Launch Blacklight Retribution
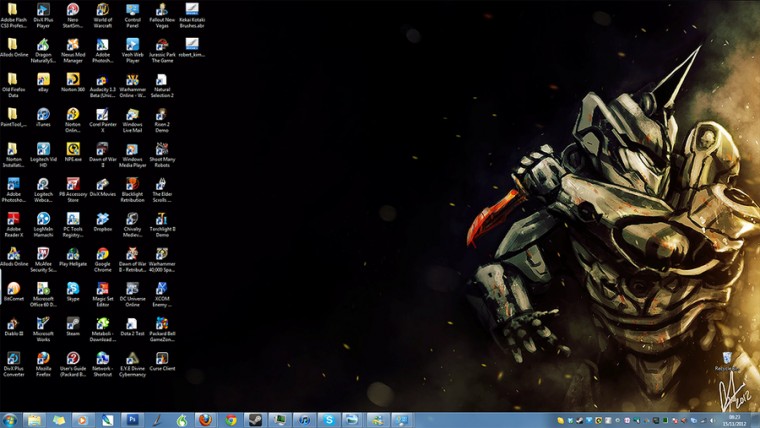The image size is (760, 428). [132, 190]
